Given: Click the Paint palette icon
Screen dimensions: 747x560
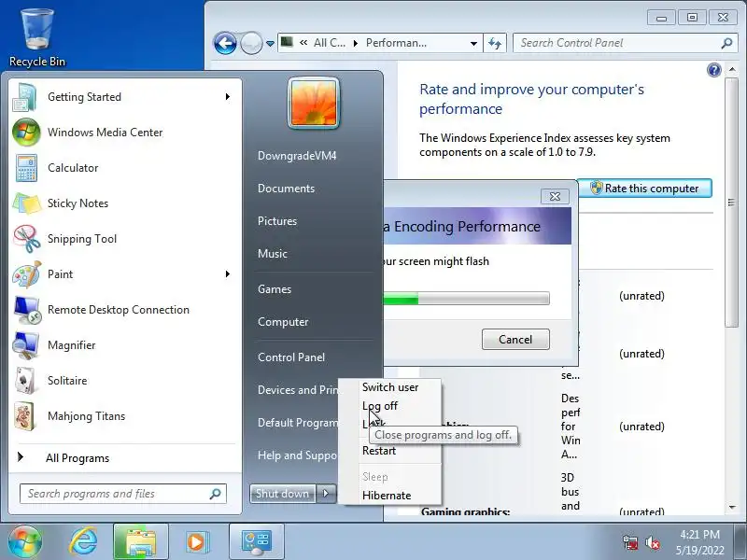Looking at the screenshot, I should coord(27,274).
